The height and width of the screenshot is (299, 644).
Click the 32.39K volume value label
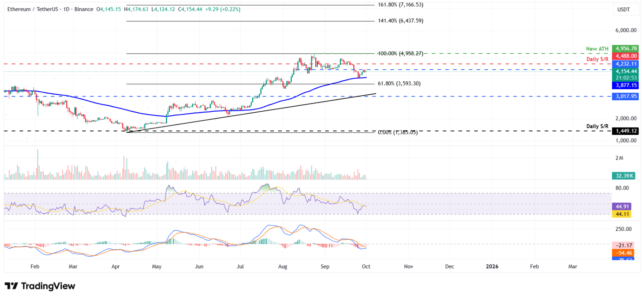tap(624, 176)
